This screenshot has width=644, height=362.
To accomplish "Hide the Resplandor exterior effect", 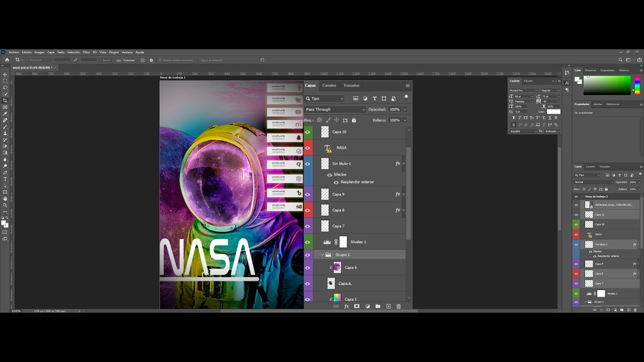I will click(336, 182).
